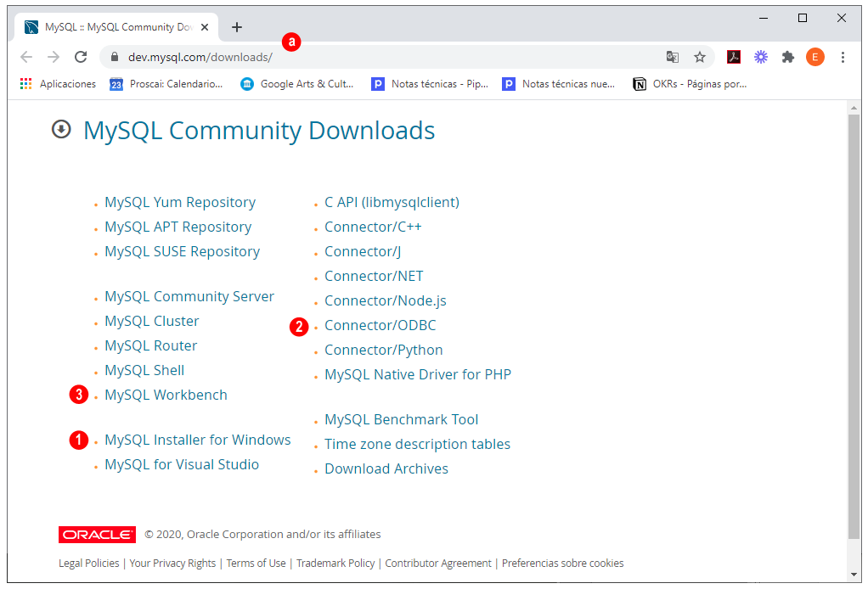Click the browser forward arrow
This screenshot has width=868, height=589.
coord(54,57)
